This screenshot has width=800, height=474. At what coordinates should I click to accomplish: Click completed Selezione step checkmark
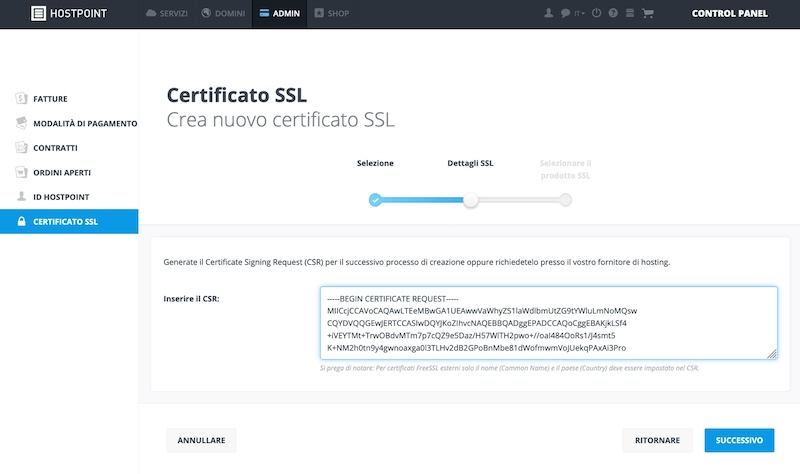(x=376, y=200)
